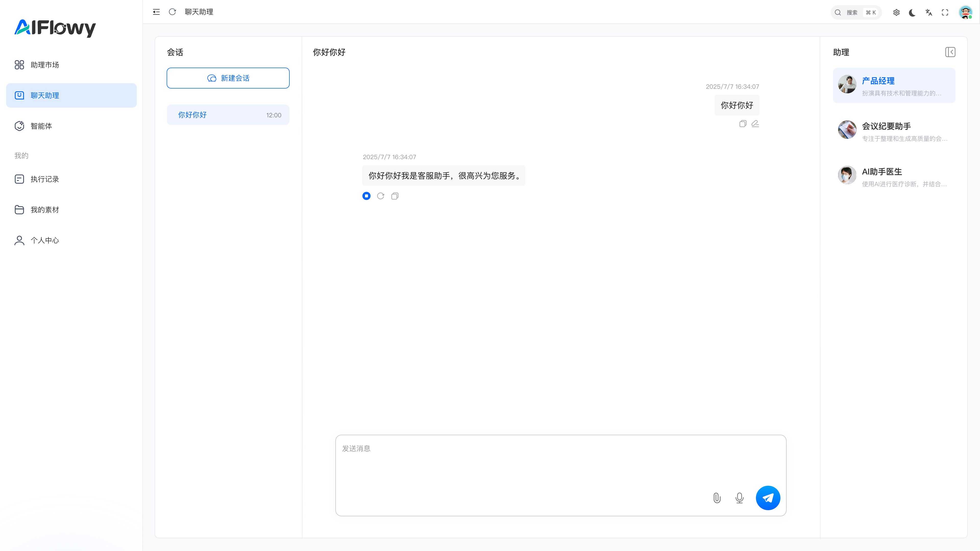Screen dimensions: 980x551
Task: Collapse the 助理 assistant panel
Action: [950, 52]
